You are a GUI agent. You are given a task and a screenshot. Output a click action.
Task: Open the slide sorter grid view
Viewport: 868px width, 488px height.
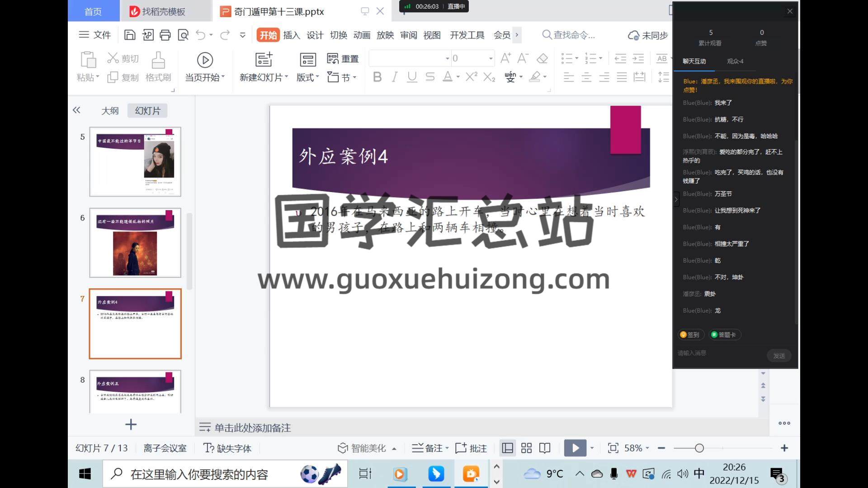[526, 448]
